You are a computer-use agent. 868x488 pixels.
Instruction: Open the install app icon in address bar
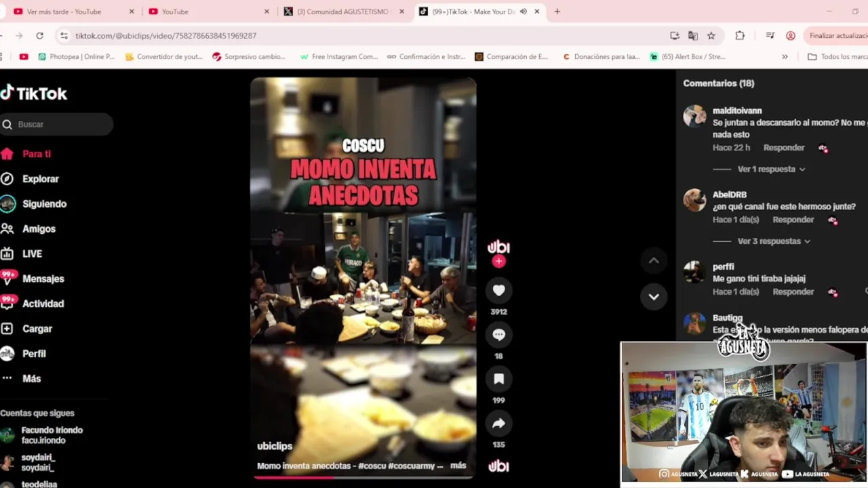coord(674,36)
